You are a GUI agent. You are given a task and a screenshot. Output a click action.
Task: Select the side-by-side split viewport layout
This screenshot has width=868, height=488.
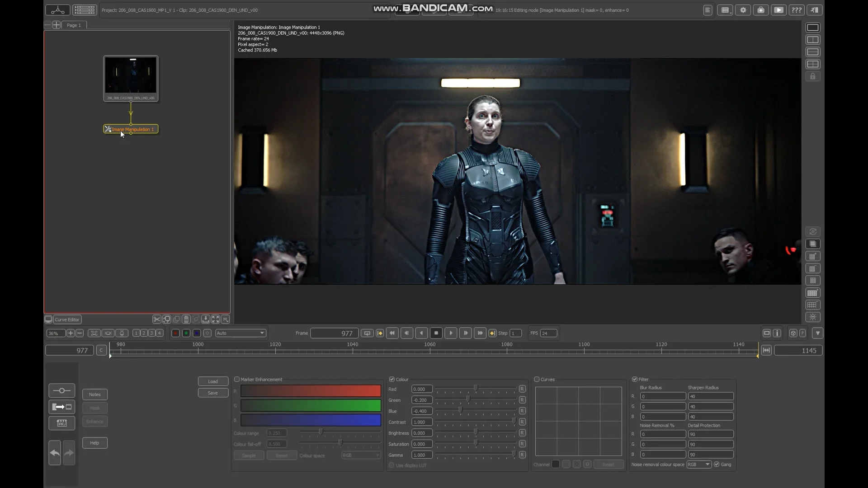pos(813,40)
